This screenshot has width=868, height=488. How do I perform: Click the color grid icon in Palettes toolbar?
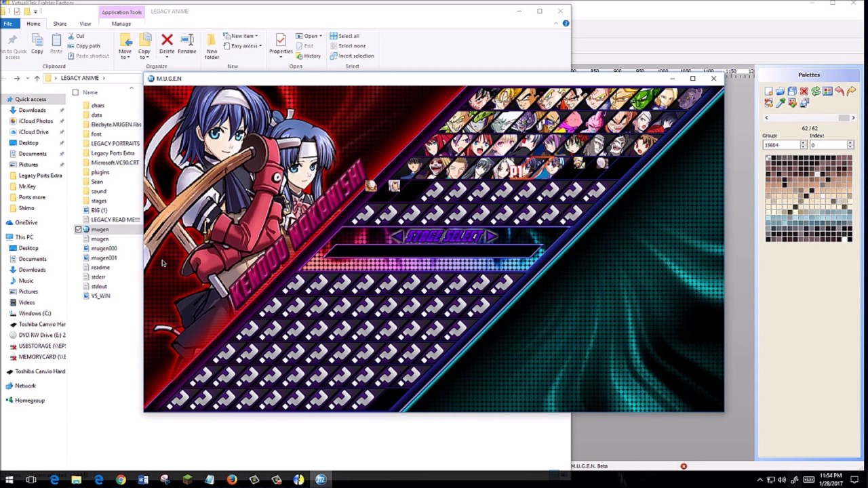[827, 91]
